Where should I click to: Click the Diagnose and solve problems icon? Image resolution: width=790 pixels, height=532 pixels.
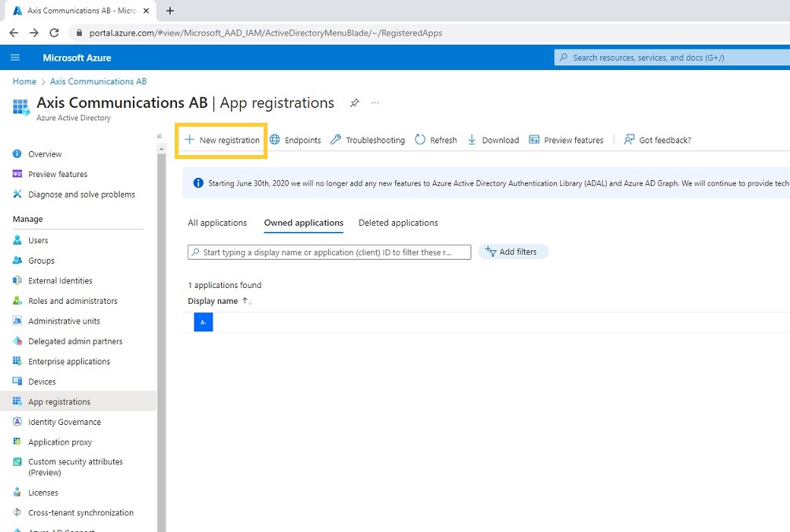tap(17, 194)
